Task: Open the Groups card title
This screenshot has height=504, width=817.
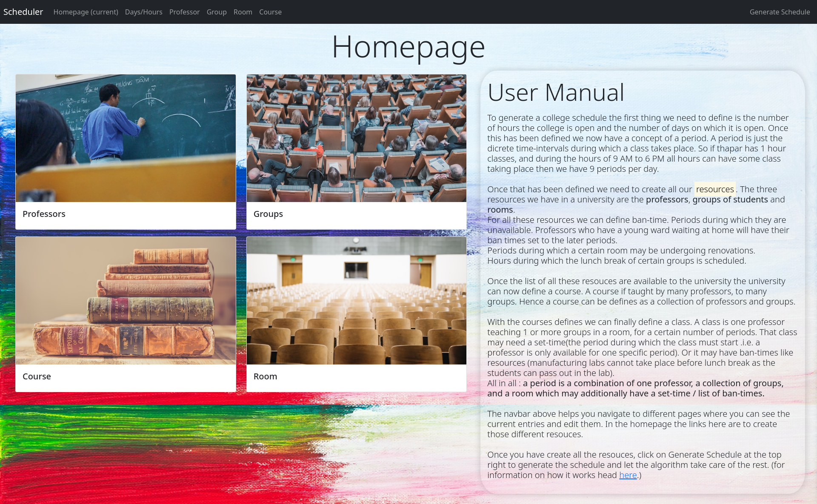Action: click(x=268, y=214)
